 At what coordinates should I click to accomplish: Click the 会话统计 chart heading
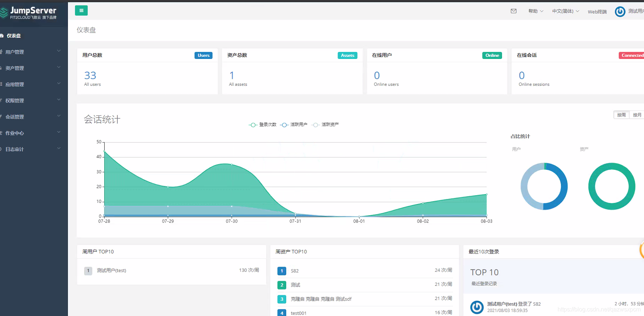click(102, 120)
